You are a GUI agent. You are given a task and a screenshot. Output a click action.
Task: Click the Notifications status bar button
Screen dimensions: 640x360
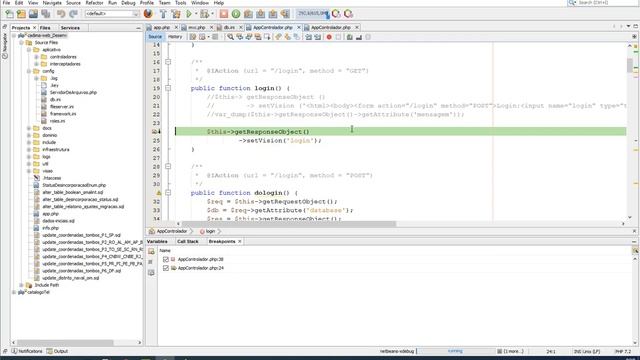coord(27,351)
